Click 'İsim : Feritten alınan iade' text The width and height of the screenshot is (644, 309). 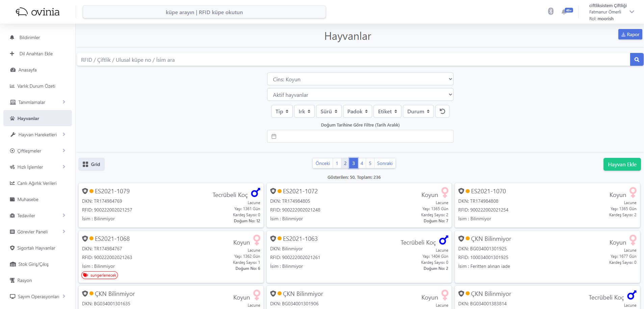click(x=484, y=266)
